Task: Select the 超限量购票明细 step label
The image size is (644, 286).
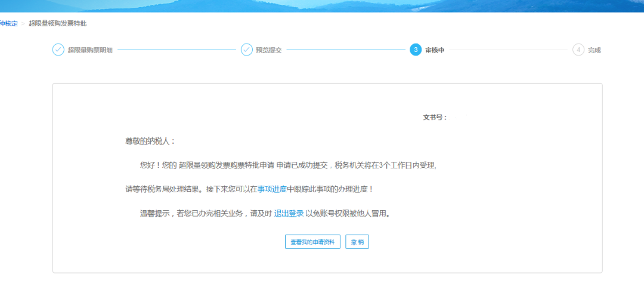Action: pyautogui.click(x=90, y=50)
